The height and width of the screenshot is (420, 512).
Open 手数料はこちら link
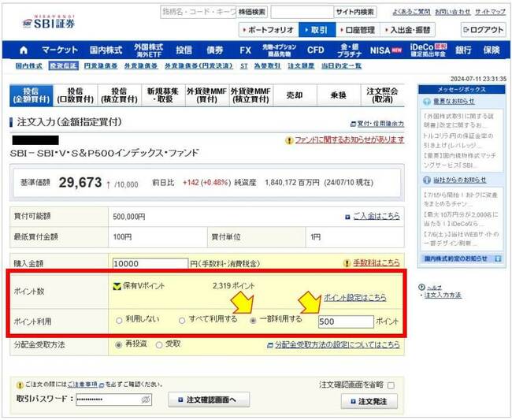pos(377,262)
